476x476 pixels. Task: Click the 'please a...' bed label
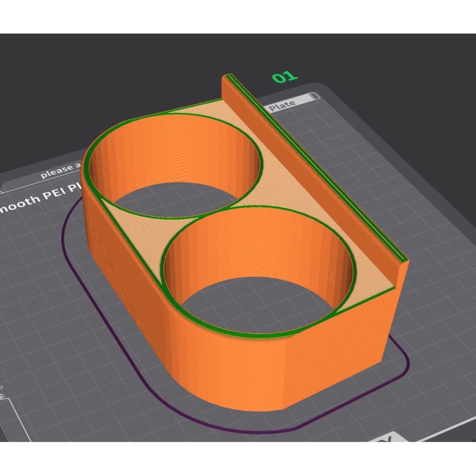[61, 170]
